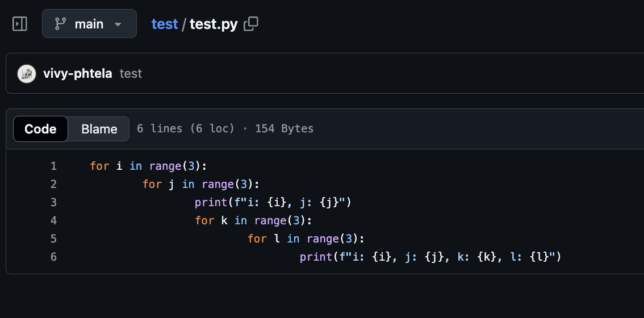Select line number 3
The height and width of the screenshot is (318, 644).
[x=53, y=203]
